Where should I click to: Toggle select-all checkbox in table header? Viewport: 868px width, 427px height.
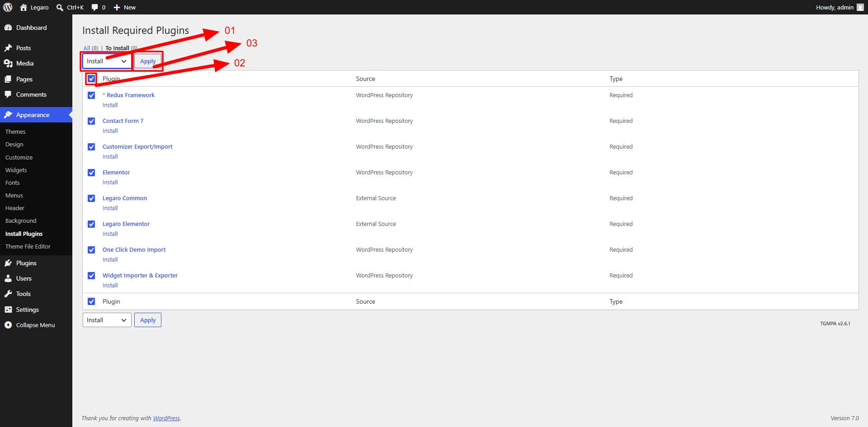click(x=91, y=79)
